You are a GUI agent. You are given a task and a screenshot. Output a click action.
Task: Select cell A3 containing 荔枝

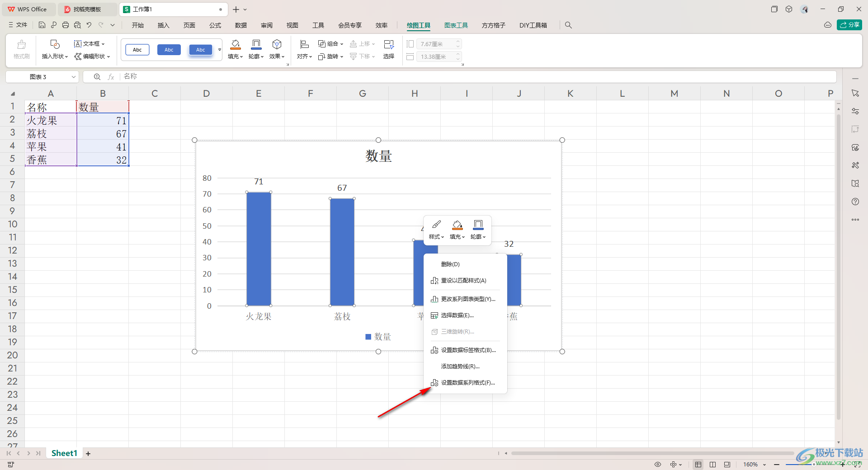coord(51,133)
